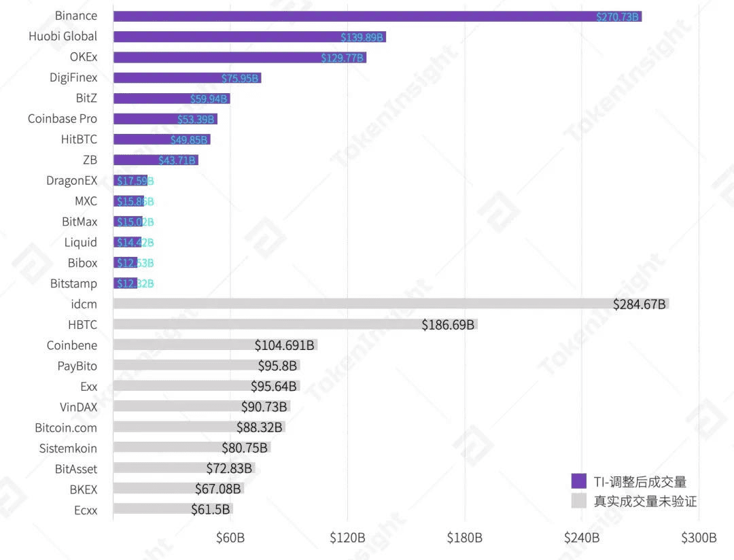Click the ZB $43.71B bar
The height and width of the screenshot is (560, 734).
pos(156,160)
